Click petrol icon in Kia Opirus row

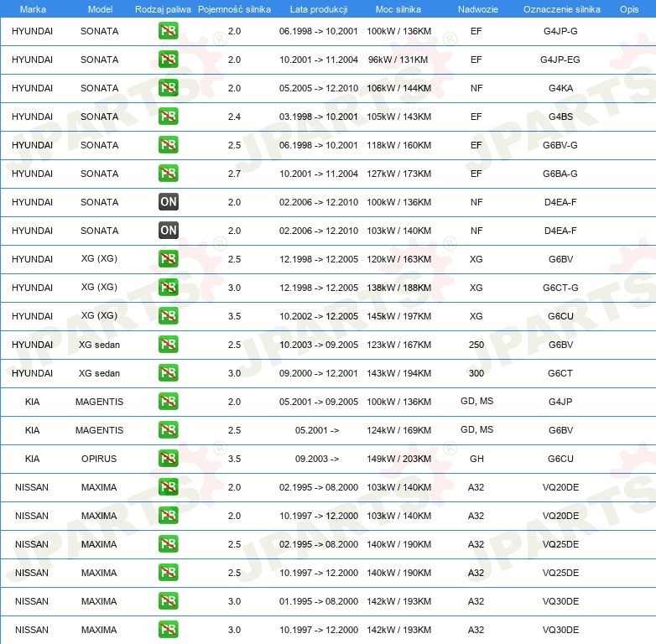[168, 458]
